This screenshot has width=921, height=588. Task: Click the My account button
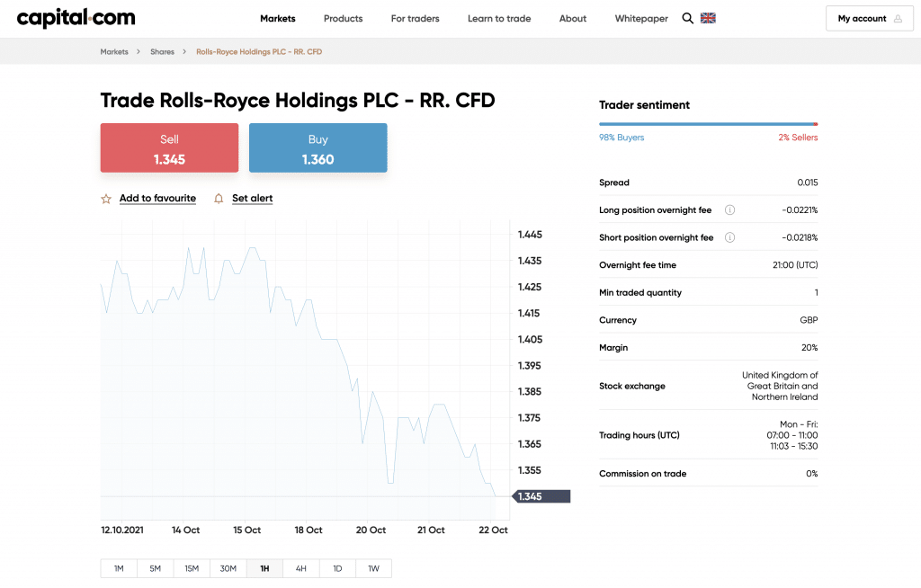point(870,18)
